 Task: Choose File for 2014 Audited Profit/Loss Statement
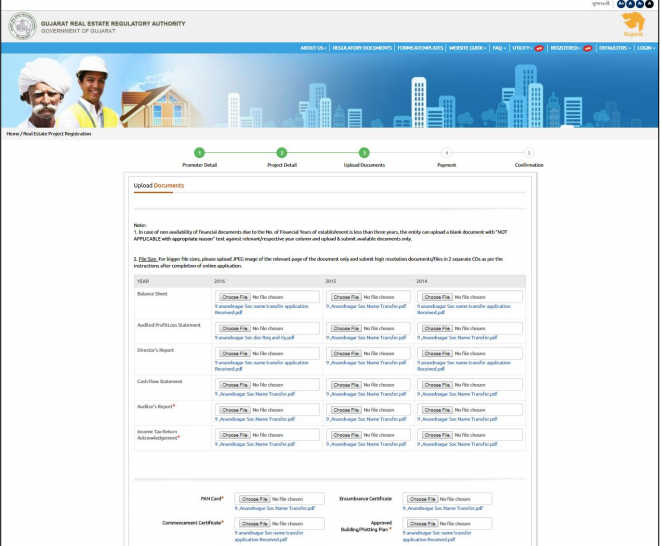pos(437,329)
